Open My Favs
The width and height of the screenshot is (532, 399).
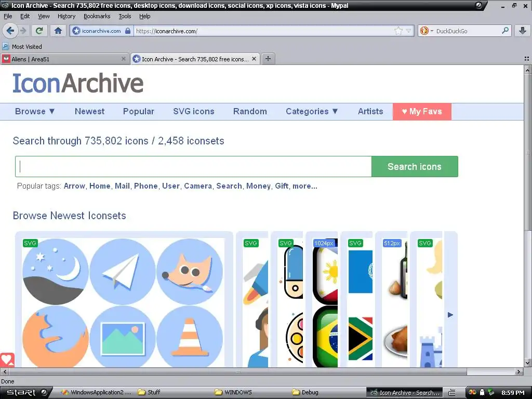pyautogui.click(x=422, y=111)
